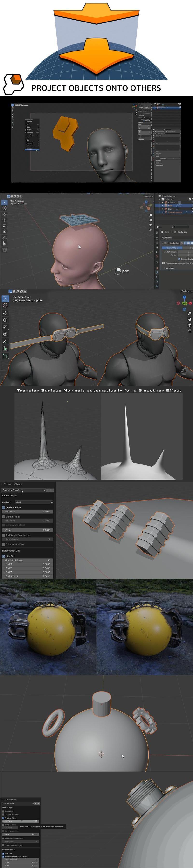Screen dimensions: 193x868
Task: Select the Measure tool in the Cube viewport toolbar
Action: coord(5,348)
